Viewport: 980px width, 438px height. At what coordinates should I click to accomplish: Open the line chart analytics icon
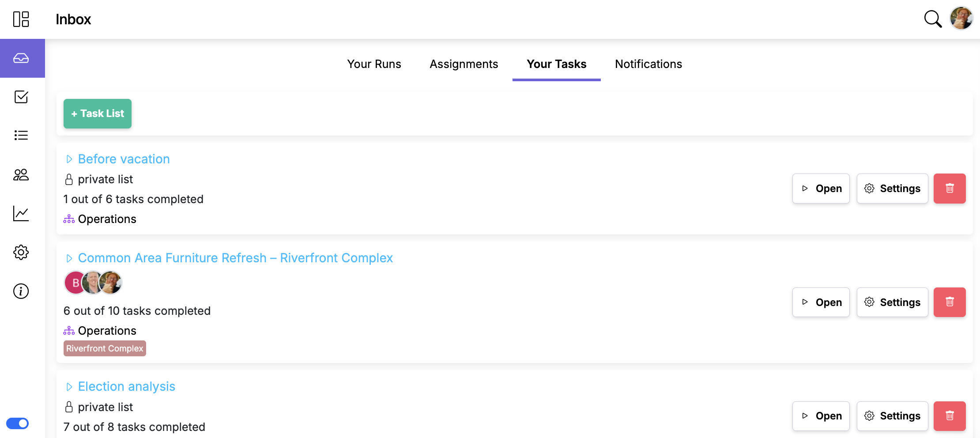pos(21,214)
